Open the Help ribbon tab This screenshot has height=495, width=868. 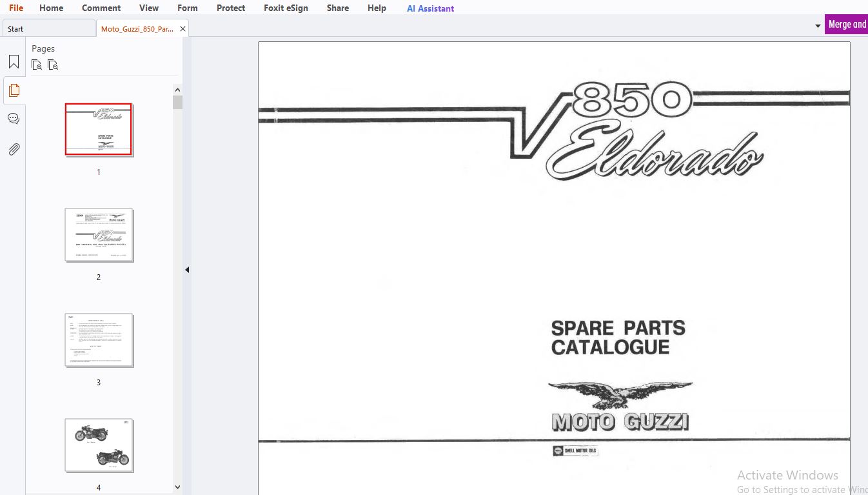coord(377,8)
